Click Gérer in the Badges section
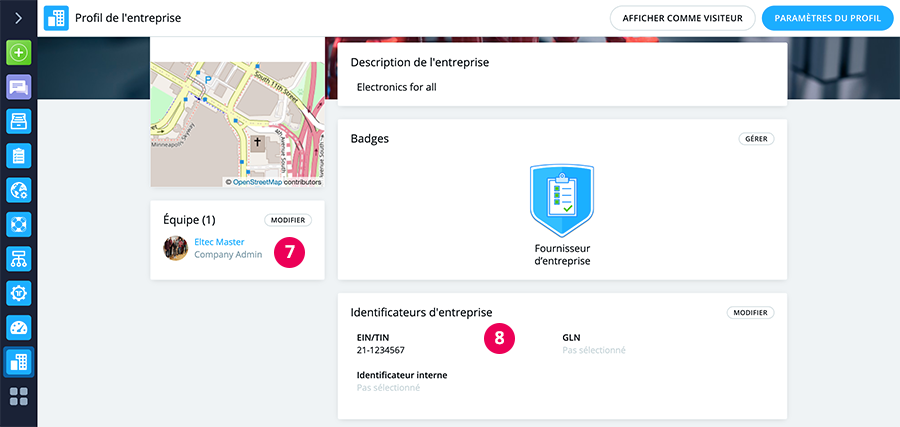The width and height of the screenshot is (900, 427). (x=757, y=139)
